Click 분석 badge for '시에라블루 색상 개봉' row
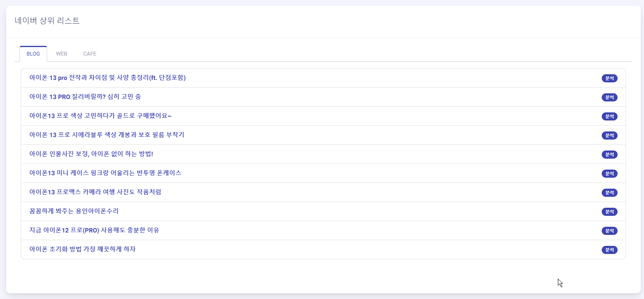Image resolution: width=644 pixels, height=299 pixels. click(x=609, y=136)
